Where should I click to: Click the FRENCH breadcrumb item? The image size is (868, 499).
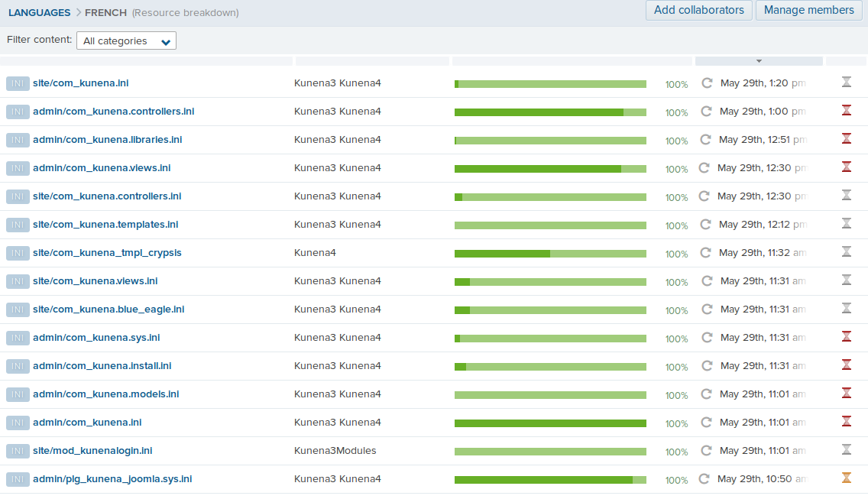(x=105, y=13)
